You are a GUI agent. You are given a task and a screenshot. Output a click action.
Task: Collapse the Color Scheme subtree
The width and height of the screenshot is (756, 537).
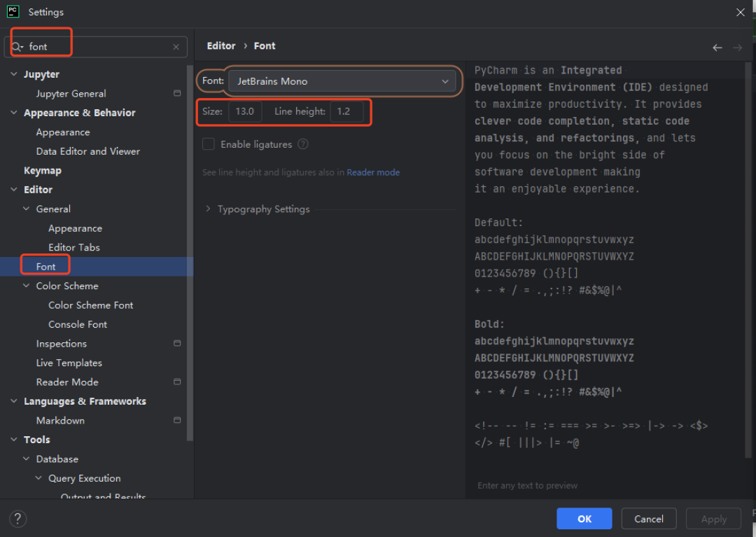pyautogui.click(x=26, y=286)
